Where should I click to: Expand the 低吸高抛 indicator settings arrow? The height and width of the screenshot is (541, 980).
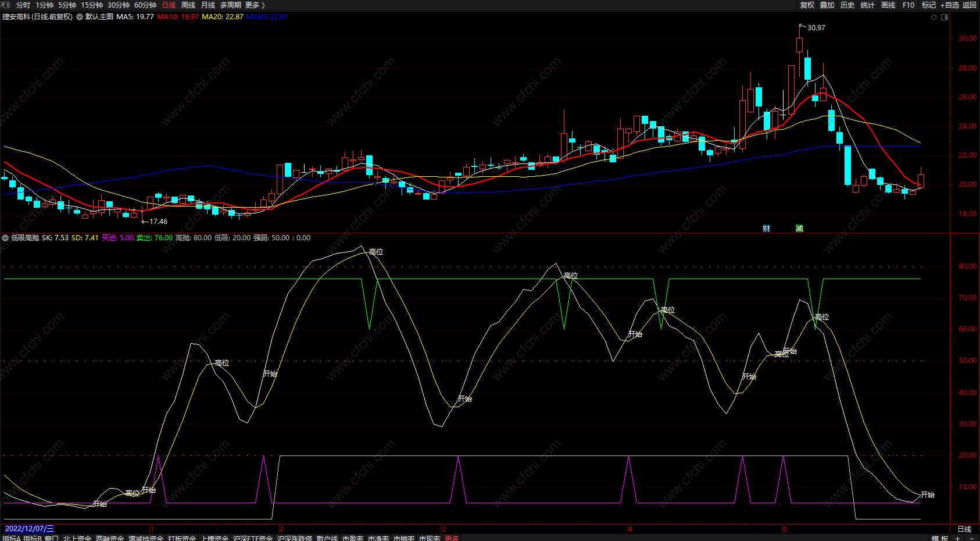[x=5, y=238]
